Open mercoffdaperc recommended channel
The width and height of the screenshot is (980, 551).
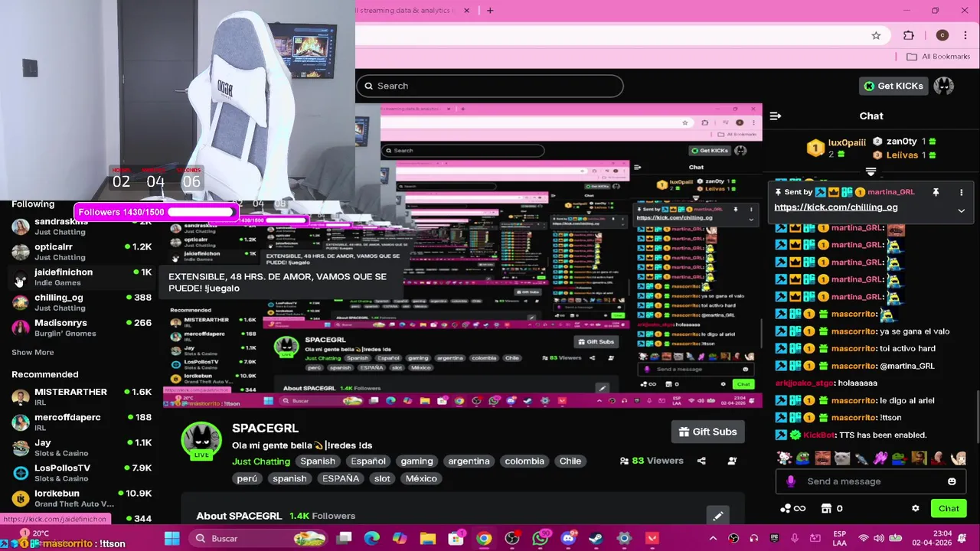[80, 422]
